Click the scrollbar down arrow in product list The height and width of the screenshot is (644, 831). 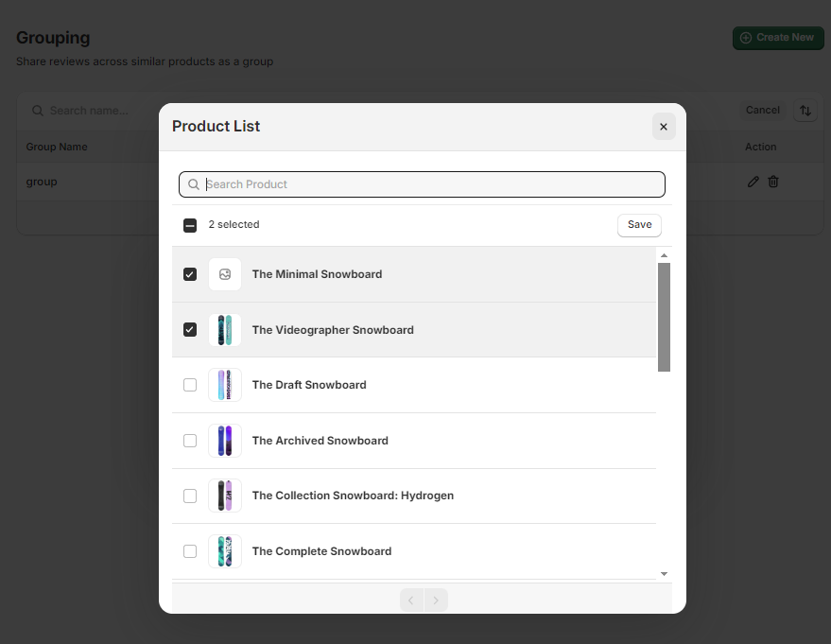[x=664, y=573]
